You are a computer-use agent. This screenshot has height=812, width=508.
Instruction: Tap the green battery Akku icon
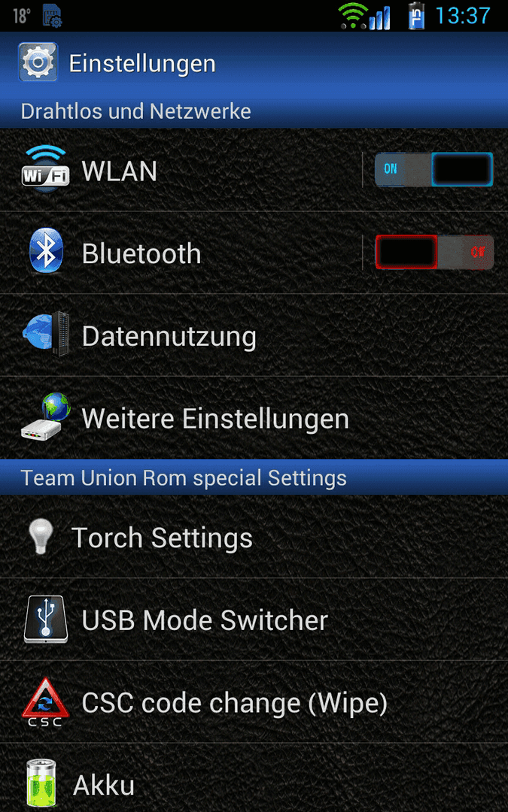(41, 783)
